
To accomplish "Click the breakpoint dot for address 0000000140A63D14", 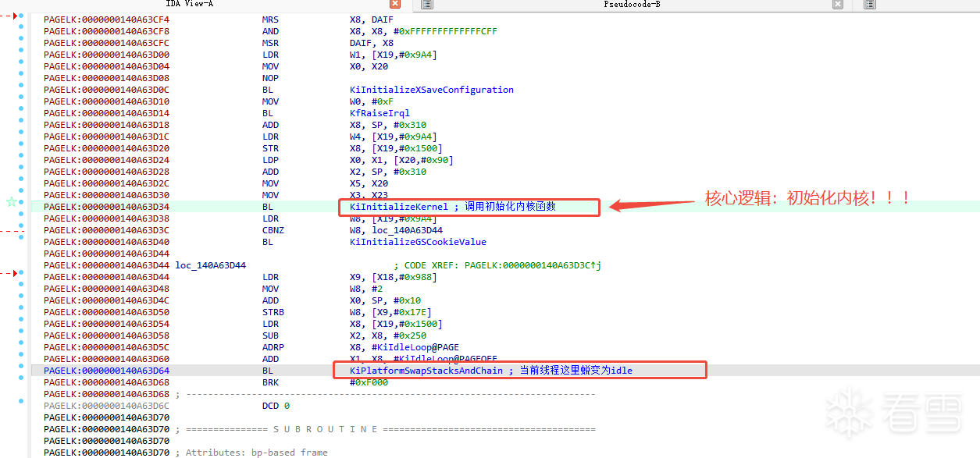I will (x=21, y=110).
